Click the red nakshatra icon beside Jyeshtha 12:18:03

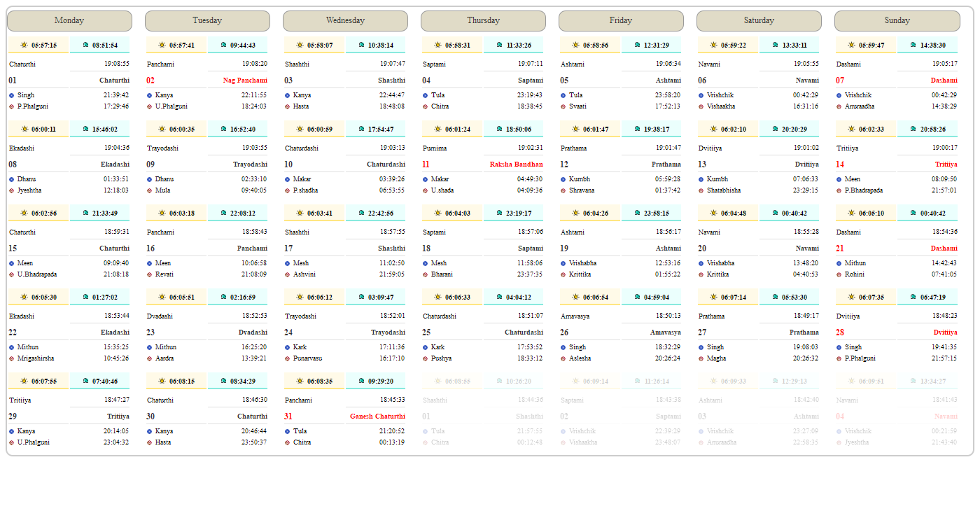(12, 190)
